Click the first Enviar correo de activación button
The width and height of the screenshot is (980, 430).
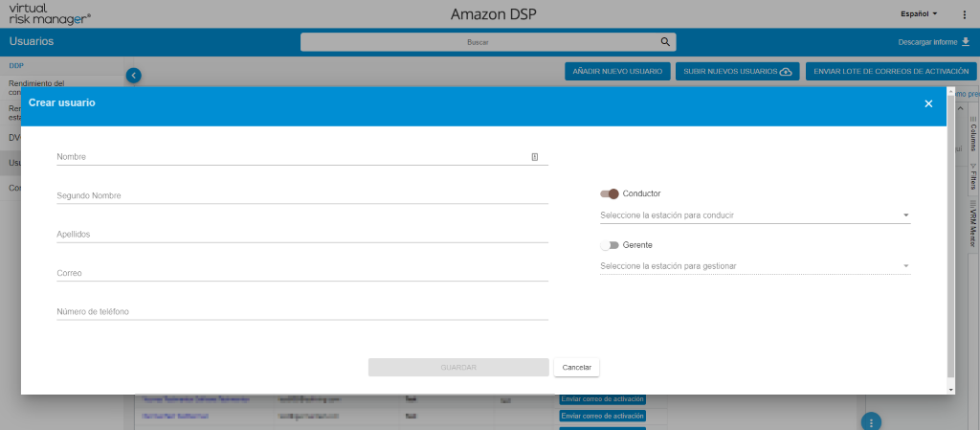click(602, 398)
